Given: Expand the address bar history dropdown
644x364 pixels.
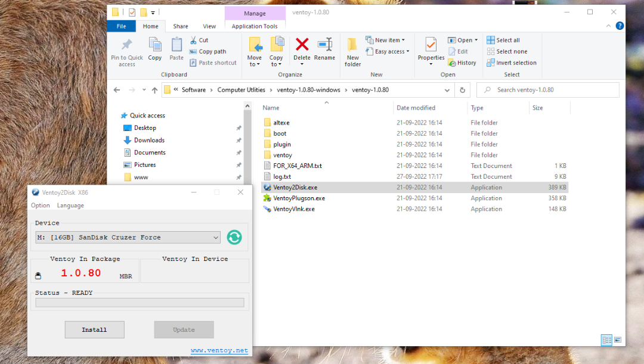Looking at the screenshot, I should click(x=447, y=90).
